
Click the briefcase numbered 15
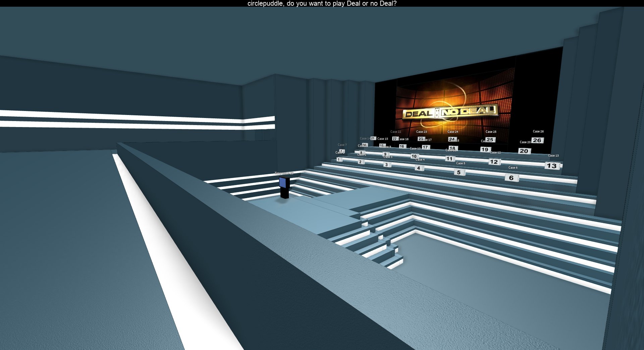pyautogui.click(x=382, y=145)
